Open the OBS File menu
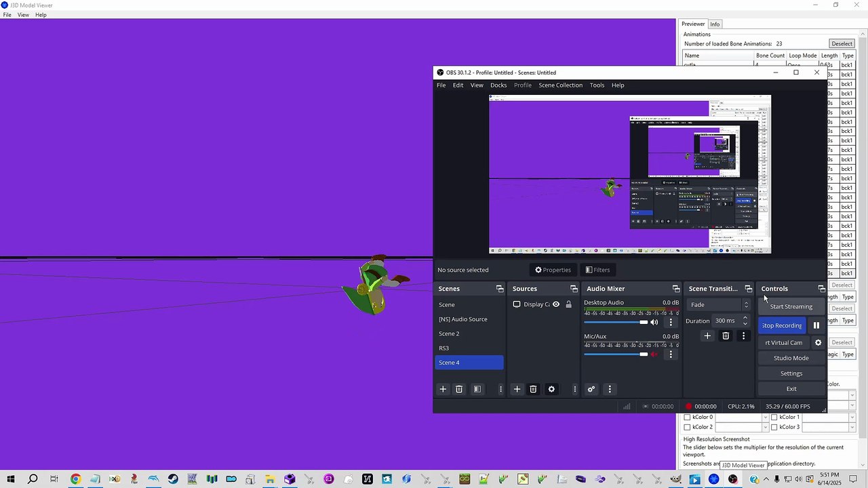The width and height of the screenshot is (868, 488). pyautogui.click(x=441, y=85)
